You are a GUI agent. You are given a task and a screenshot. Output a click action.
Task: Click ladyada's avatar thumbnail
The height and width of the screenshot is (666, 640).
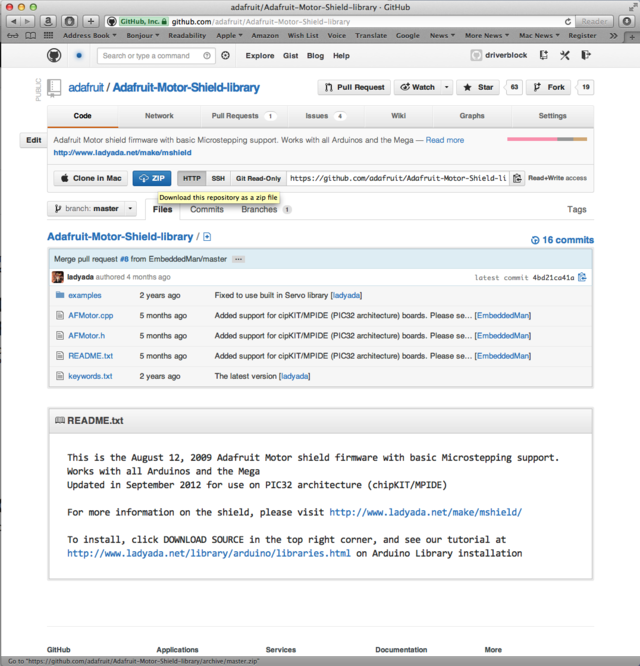click(58, 277)
